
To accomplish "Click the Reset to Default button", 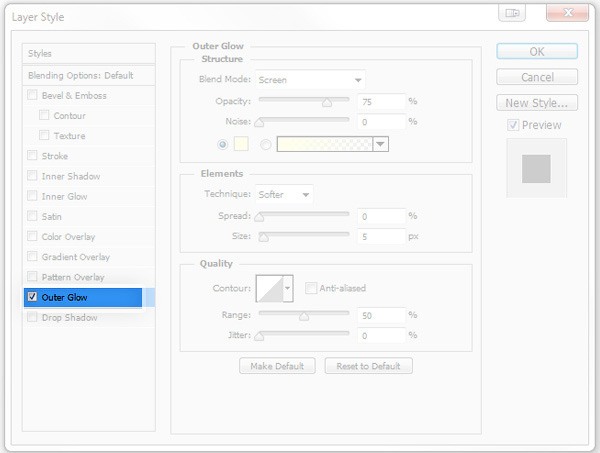I will (x=368, y=366).
